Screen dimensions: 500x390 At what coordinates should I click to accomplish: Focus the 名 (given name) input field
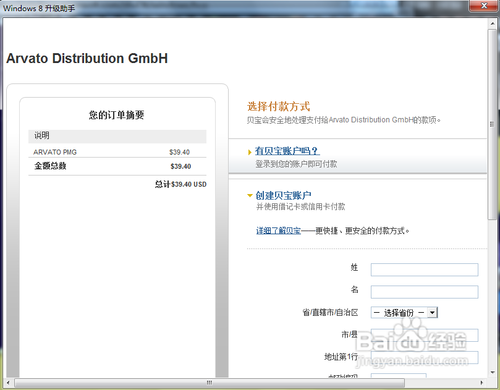424,292
